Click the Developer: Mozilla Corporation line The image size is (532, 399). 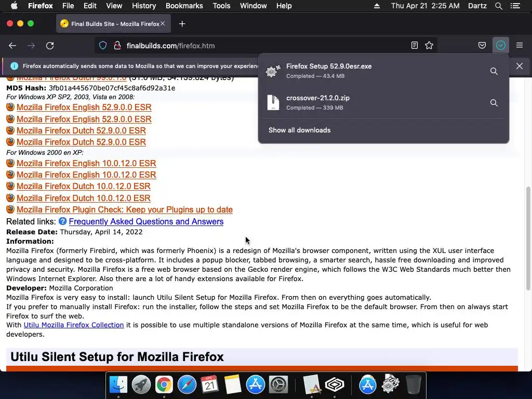pyautogui.click(x=60, y=288)
